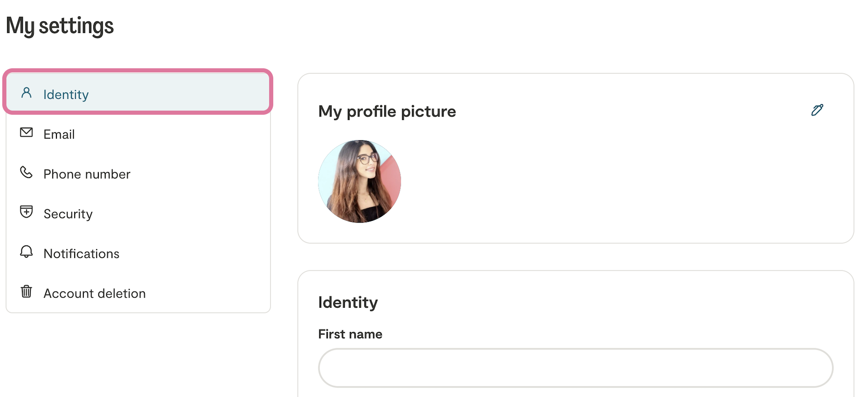Click the shield icon next to Security

[26, 212]
